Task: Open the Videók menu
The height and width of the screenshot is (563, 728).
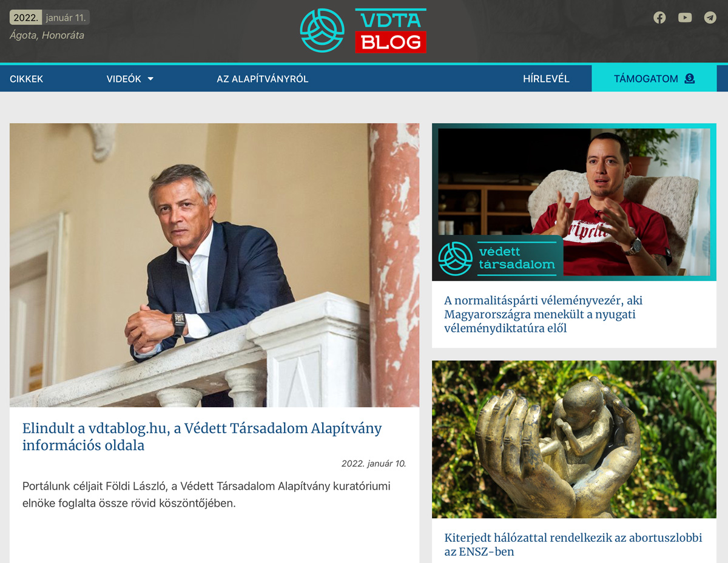Action: (130, 79)
